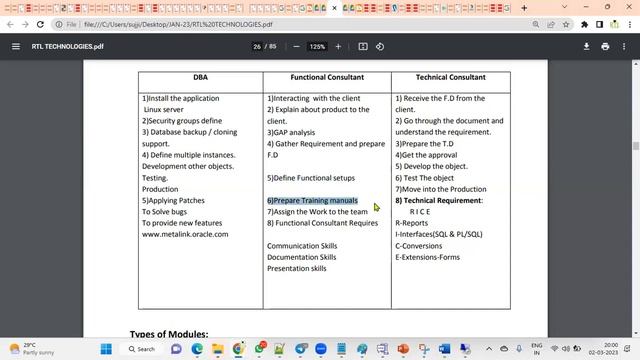Screen dimensions: 640x360
Task: Open Chrome profile avatar
Action: coord(614,24)
